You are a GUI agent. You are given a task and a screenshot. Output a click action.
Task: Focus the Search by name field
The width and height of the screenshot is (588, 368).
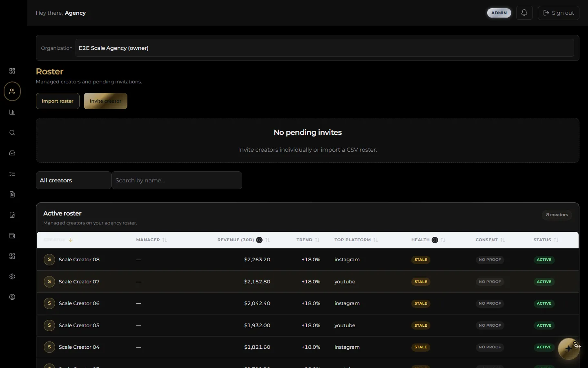(176, 180)
